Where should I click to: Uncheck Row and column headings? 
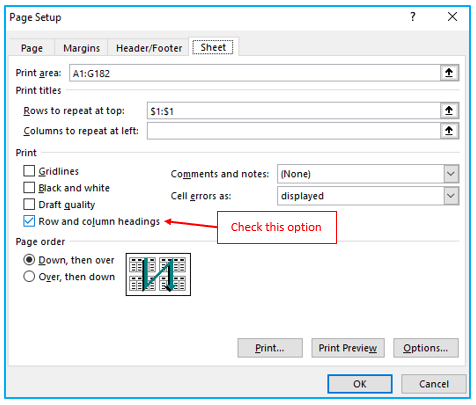29,221
